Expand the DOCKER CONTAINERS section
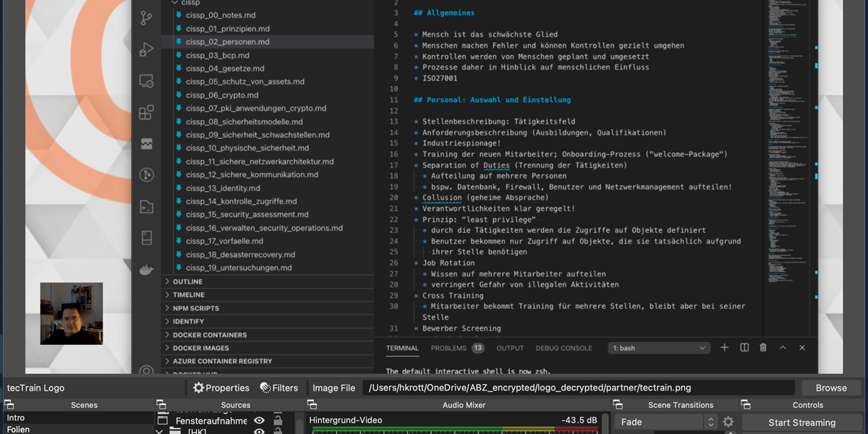 coord(209,335)
